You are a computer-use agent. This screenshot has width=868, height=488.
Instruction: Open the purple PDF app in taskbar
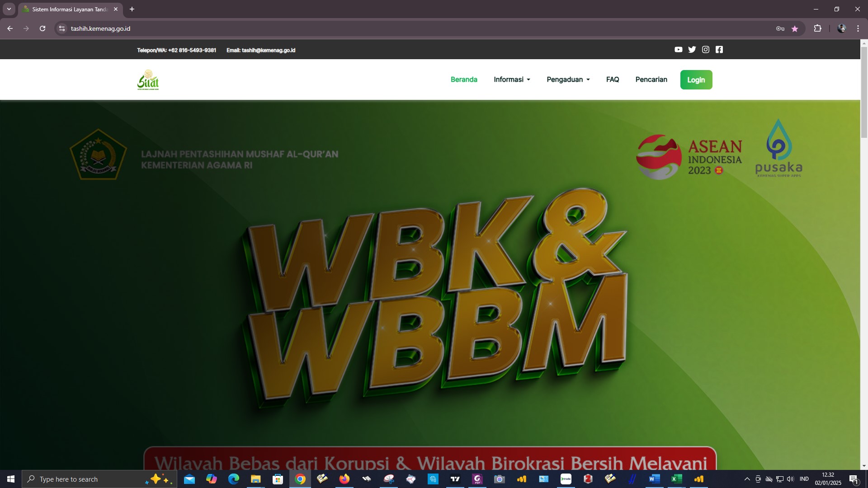pyautogui.click(x=477, y=479)
